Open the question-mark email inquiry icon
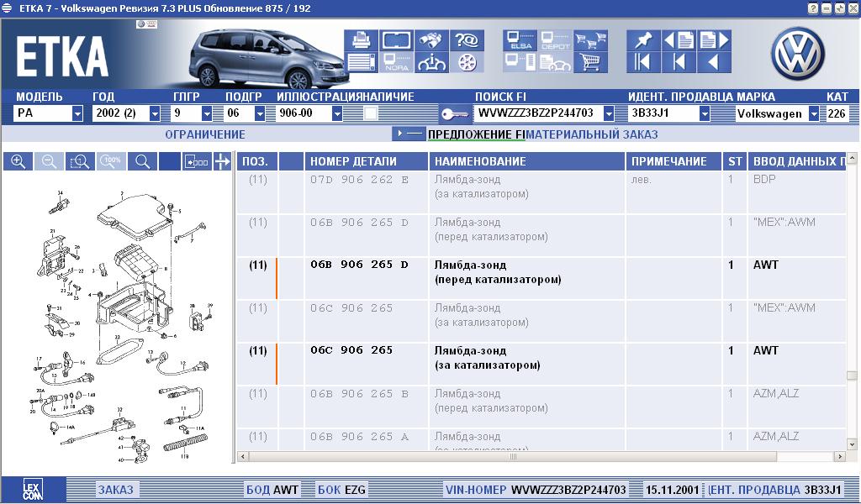861x504 pixels. click(466, 40)
